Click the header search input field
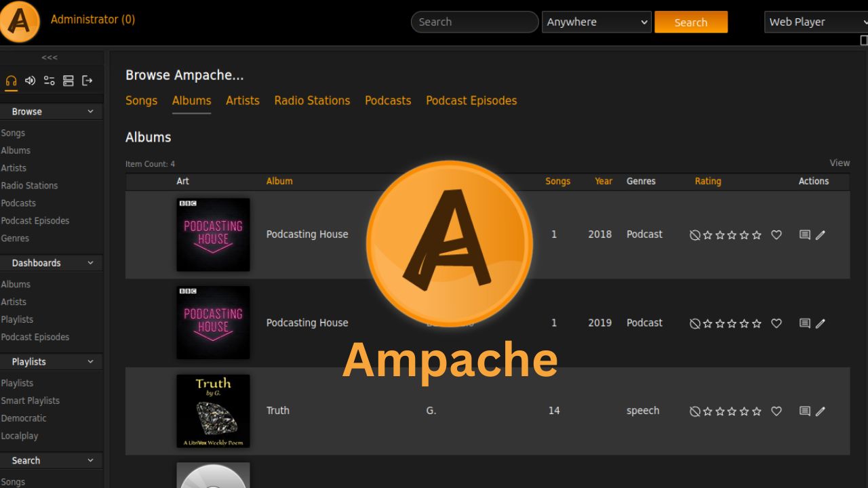 click(x=475, y=22)
